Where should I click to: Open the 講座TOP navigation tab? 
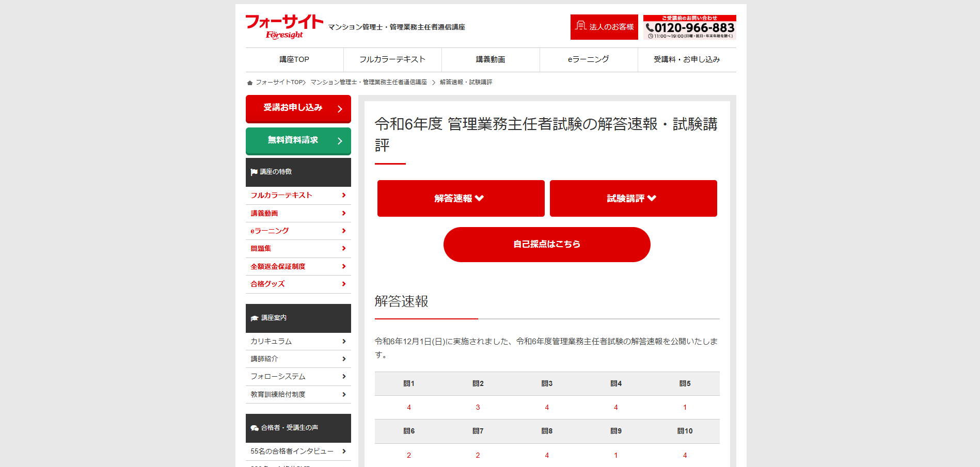[294, 60]
